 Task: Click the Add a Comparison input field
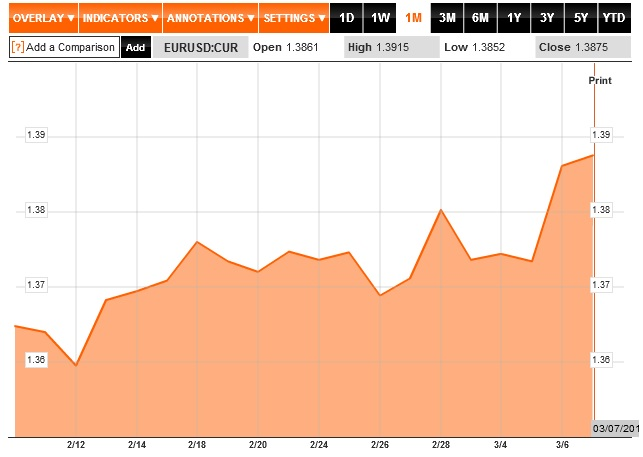coord(70,47)
